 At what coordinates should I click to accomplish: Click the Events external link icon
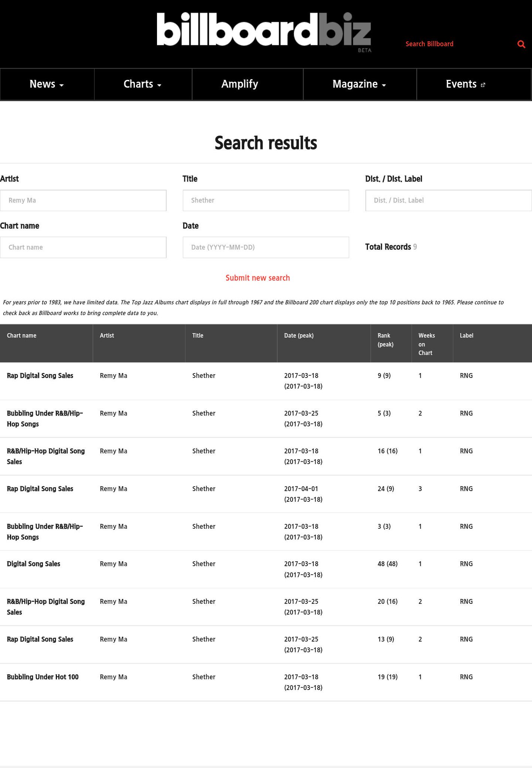[x=483, y=85]
